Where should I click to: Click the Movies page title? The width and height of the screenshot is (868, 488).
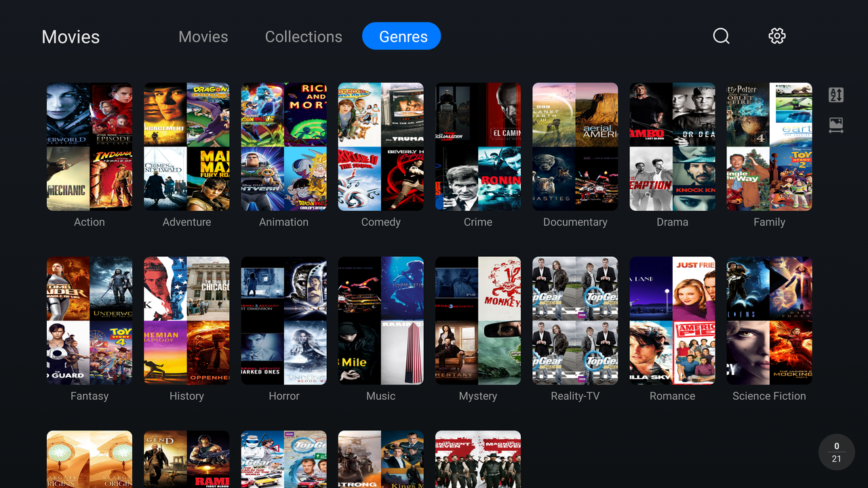tap(71, 37)
